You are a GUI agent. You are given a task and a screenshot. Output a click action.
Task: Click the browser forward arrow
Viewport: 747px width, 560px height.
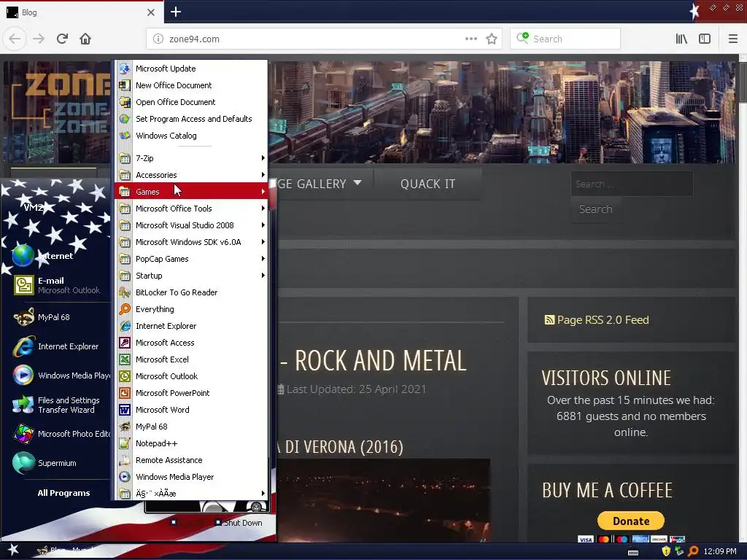39,39
